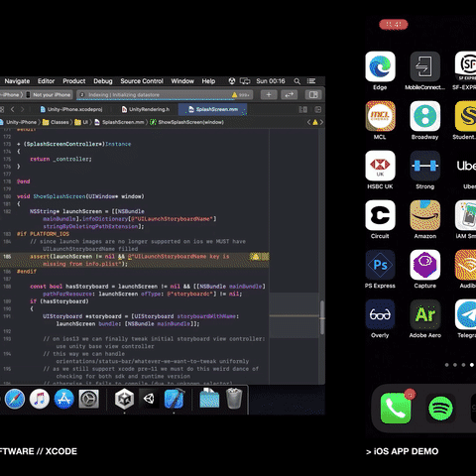Screen dimensions: 476x476
Task: Open the PS Express app
Action: (380, 265)
